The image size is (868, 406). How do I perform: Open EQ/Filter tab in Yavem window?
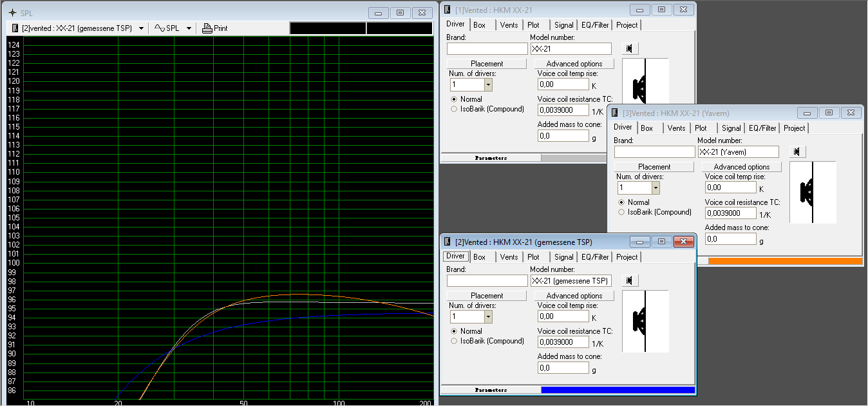click(x=762, y=128)
